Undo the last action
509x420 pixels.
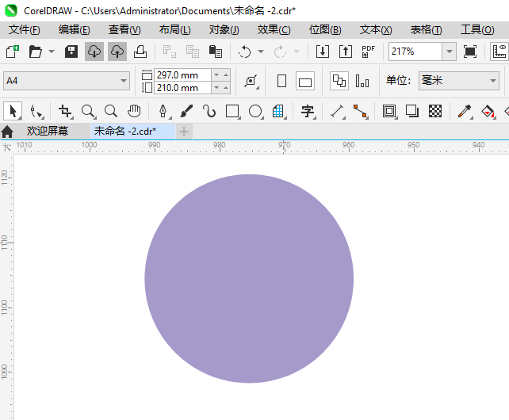tap(244, 52)
